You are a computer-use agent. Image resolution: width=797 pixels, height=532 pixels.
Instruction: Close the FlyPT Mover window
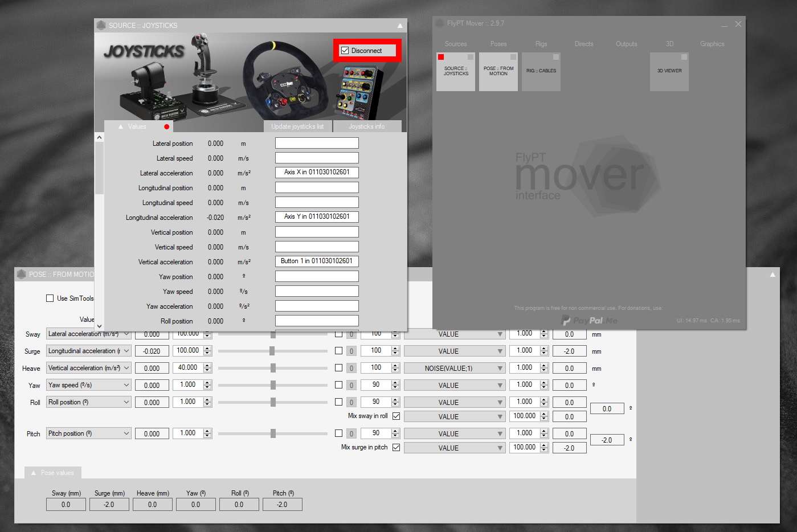click(x=738, y=24)
